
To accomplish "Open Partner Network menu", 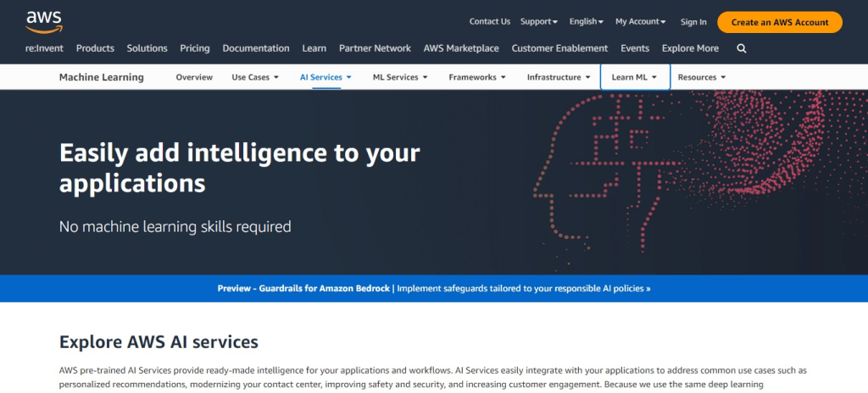I will pos(376,48).
